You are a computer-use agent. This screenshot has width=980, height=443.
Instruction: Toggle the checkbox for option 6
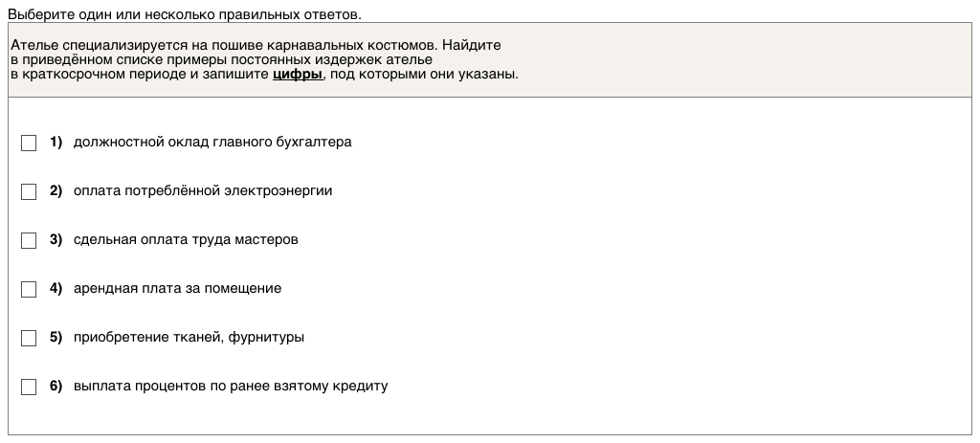pyautogui.click(x=29, y=387)
